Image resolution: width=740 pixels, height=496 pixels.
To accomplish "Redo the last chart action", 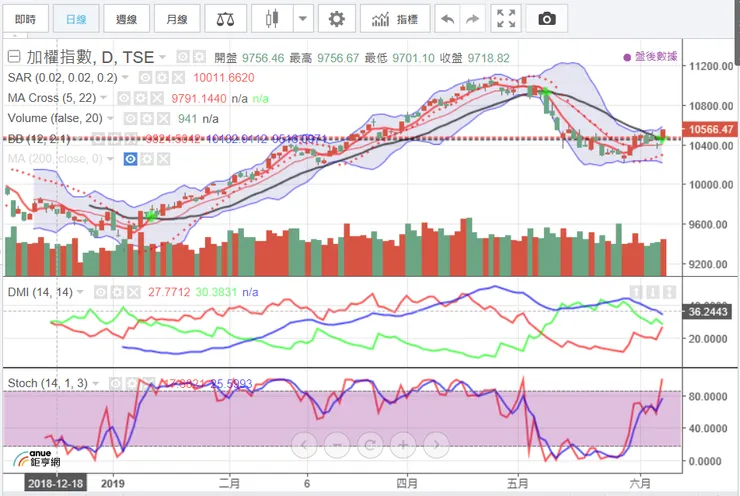I will pyautogui.click(x=472, y=19).
